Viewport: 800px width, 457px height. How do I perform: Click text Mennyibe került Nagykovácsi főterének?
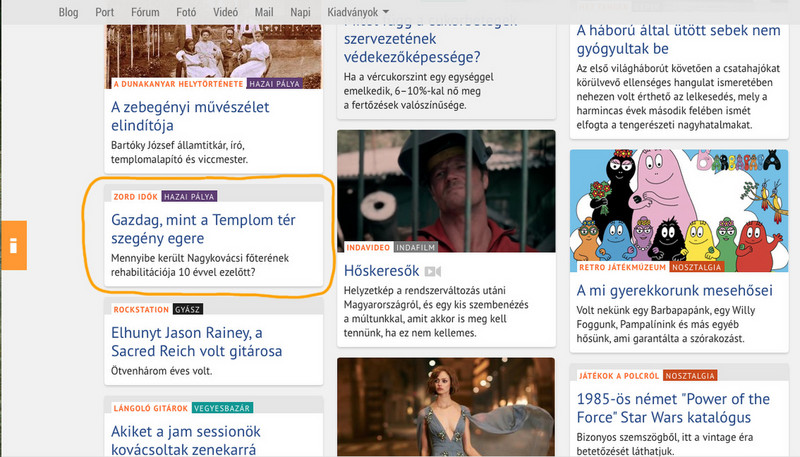[x=200, y=258]
